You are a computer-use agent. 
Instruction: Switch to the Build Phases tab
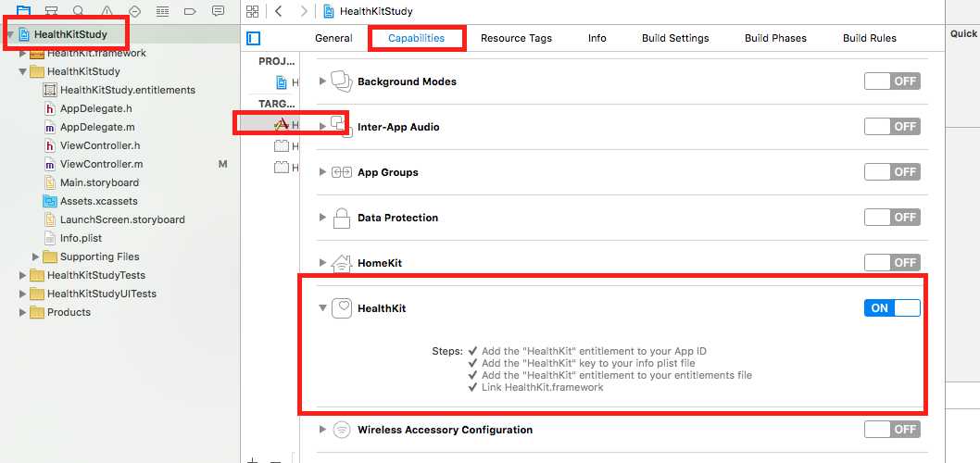(x=775, y=38)
